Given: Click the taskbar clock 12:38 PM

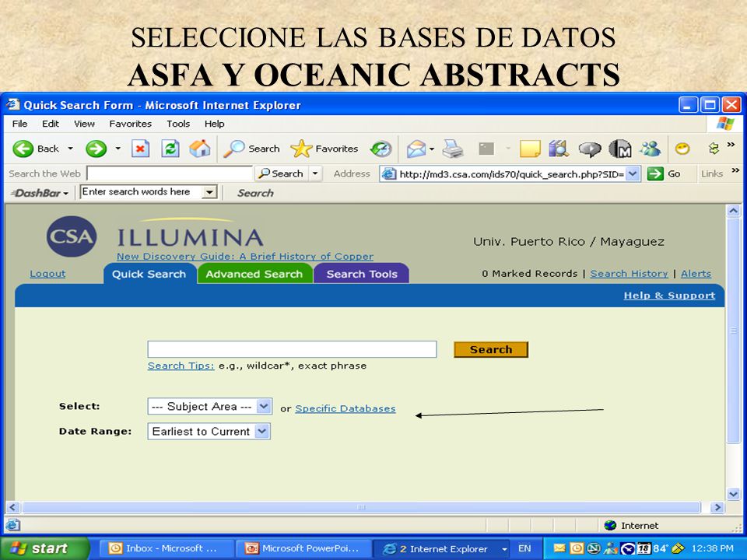Looking at the screenshot, I should [x=713, y=548].
